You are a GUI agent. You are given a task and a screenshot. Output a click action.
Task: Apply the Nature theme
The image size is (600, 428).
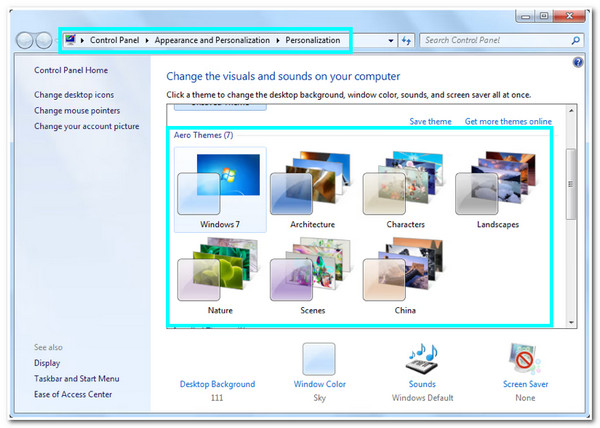[220, 276]
